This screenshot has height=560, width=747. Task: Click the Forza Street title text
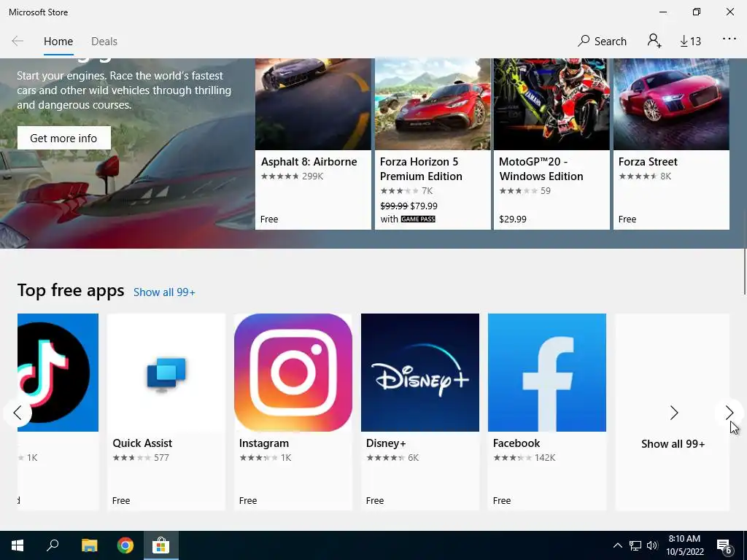648,162
